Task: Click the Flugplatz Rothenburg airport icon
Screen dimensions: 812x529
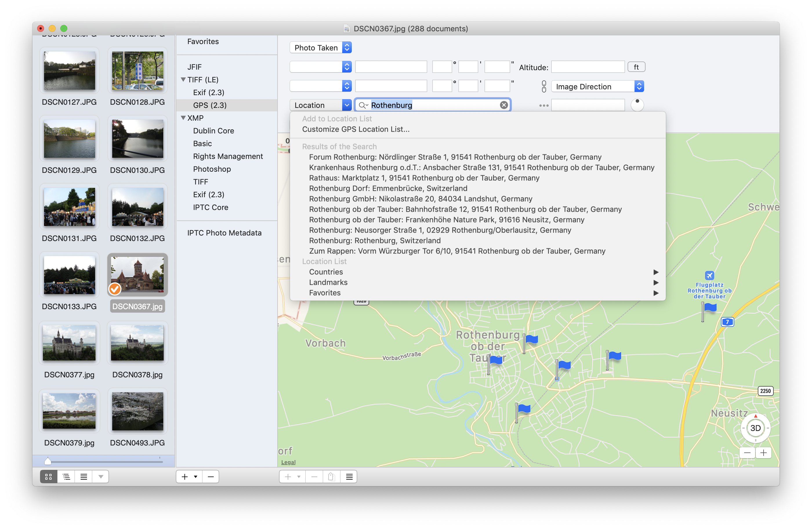Action: (x=709, y=276)
